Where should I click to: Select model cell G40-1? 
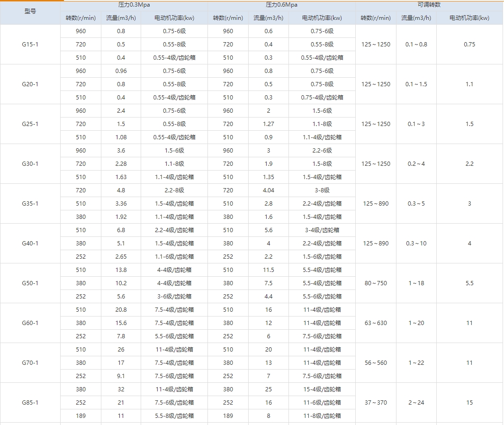[30, 244]
